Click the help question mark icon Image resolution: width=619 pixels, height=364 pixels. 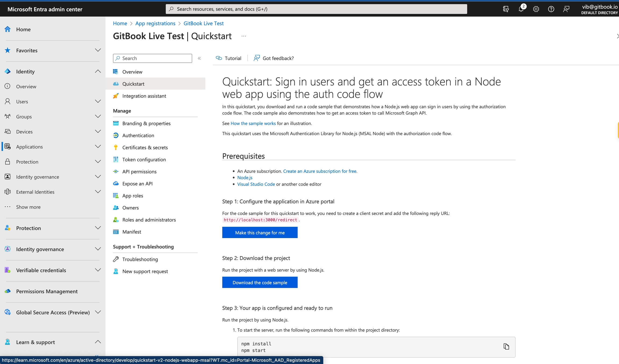pos(551,9)
